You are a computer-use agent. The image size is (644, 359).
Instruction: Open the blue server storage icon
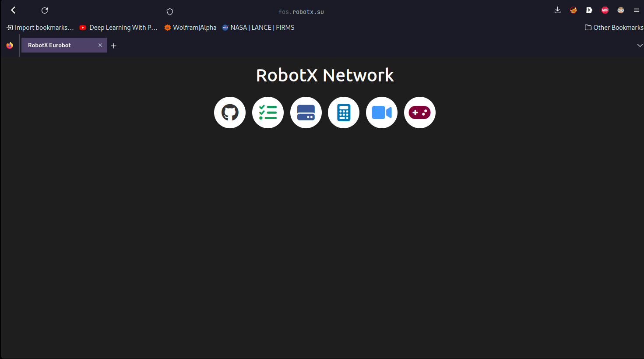pos(306,113)
